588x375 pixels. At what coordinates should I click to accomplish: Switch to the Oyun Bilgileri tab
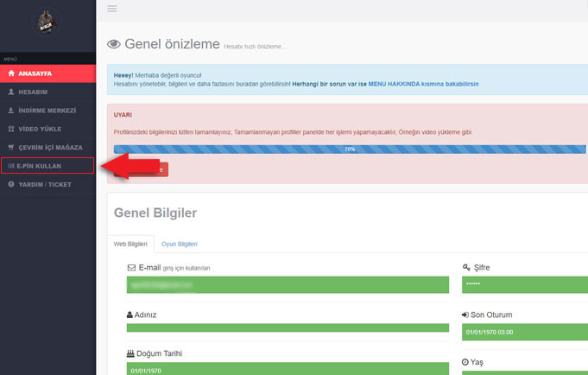[180, 245]
